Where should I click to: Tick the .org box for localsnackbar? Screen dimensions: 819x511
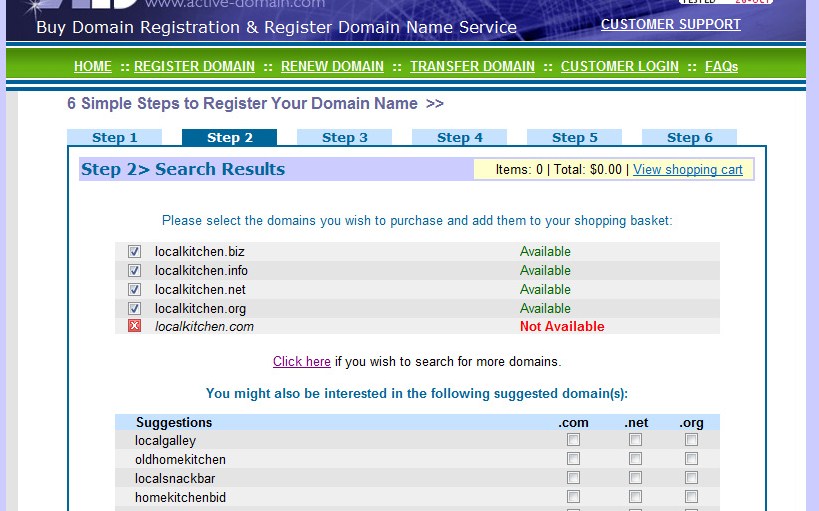[691, 478]
